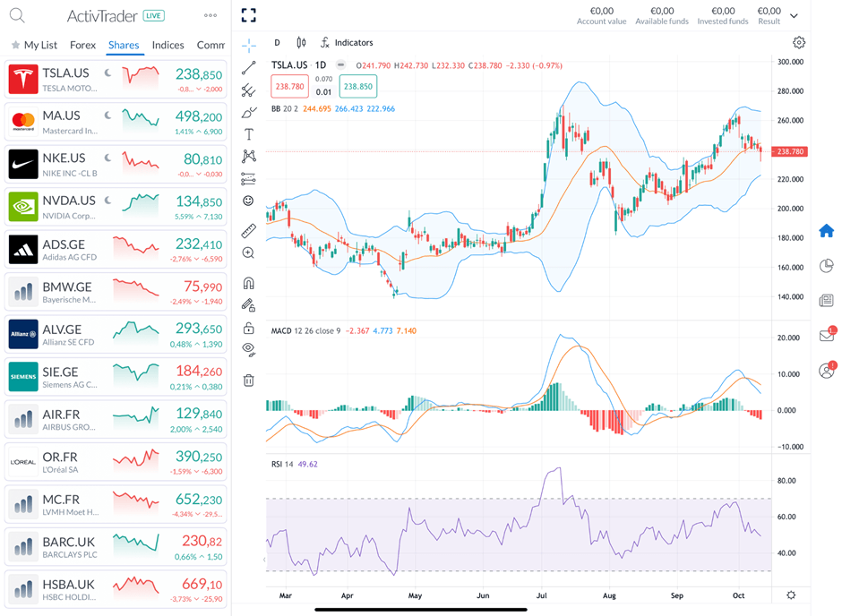Open the user account profile icon

tap(827, 370)
